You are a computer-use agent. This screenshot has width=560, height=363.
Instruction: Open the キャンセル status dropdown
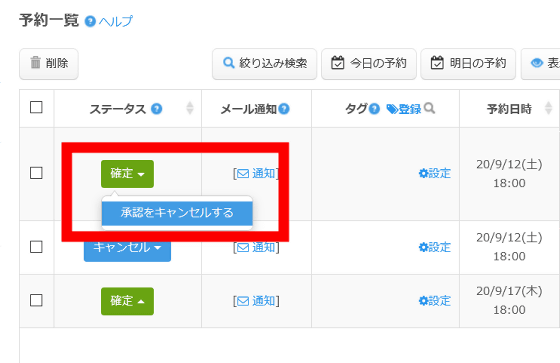[x=128, y=247]
